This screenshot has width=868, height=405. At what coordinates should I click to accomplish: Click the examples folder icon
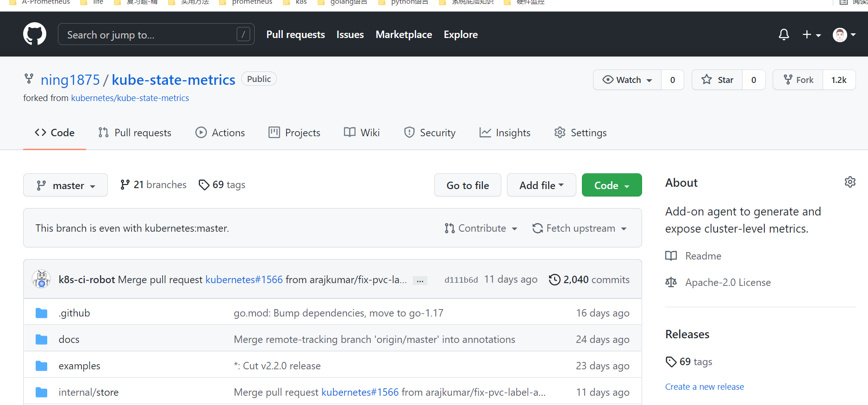coord(42,366)
